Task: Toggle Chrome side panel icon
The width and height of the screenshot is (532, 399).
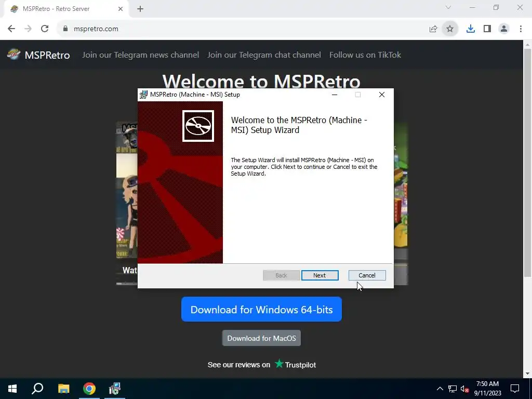Action: pos(487,29)
